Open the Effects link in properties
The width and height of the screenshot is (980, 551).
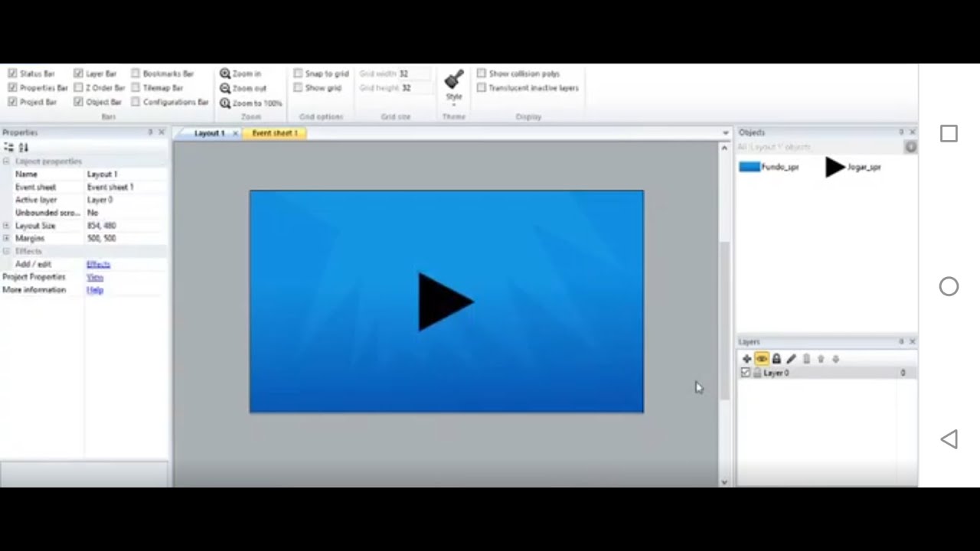click(99, 264)
